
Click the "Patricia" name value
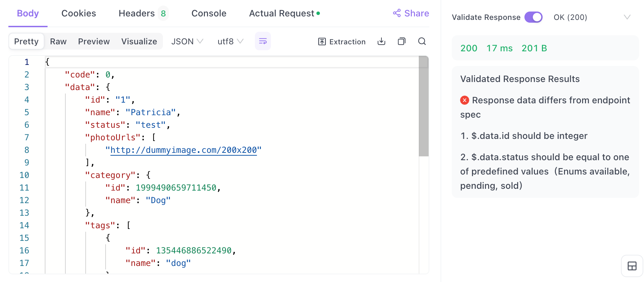coord(151,112)
